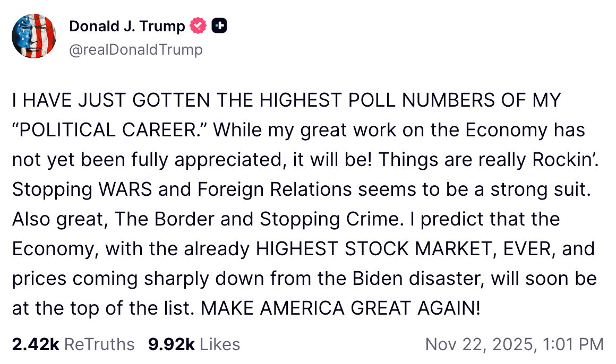View the 9.92k Likes count
This screenshot has height=364, width=616.
172,344
